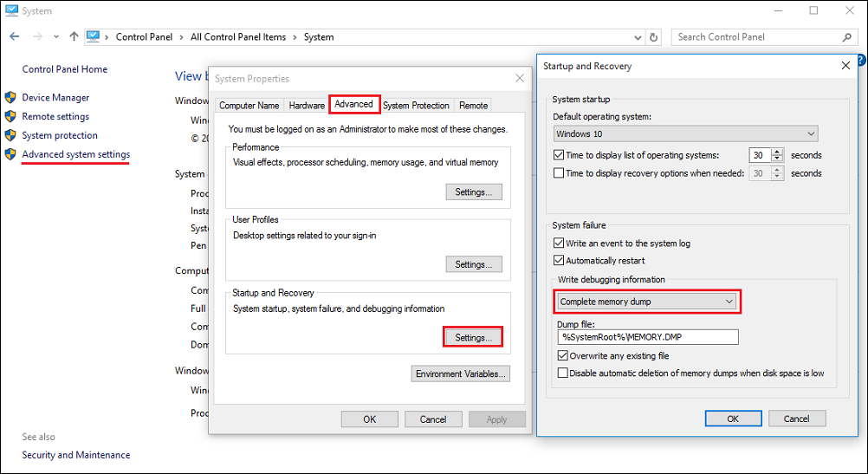
Task: Toggle Automatically restart checkbox
Action: pyautogui.click(x=559, y=260)
